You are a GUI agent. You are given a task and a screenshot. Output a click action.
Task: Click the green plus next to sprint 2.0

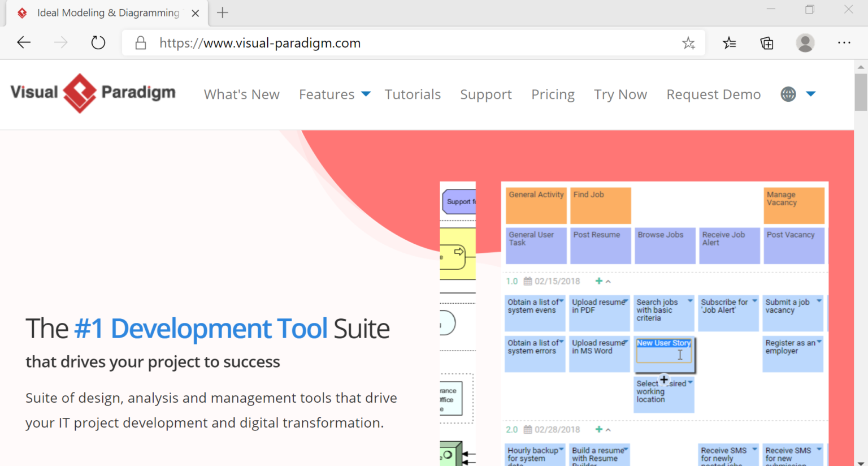598,429
